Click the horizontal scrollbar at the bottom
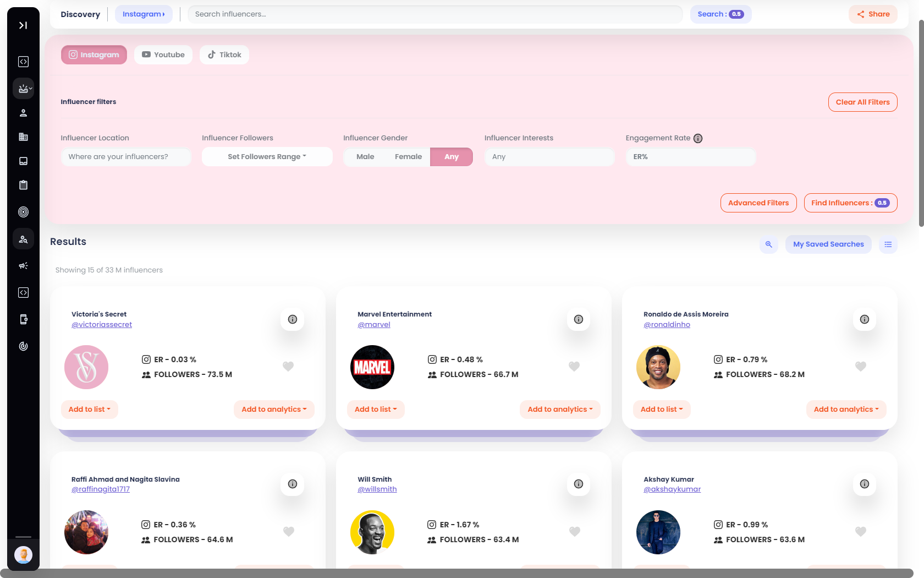 [x=457, y=573]
